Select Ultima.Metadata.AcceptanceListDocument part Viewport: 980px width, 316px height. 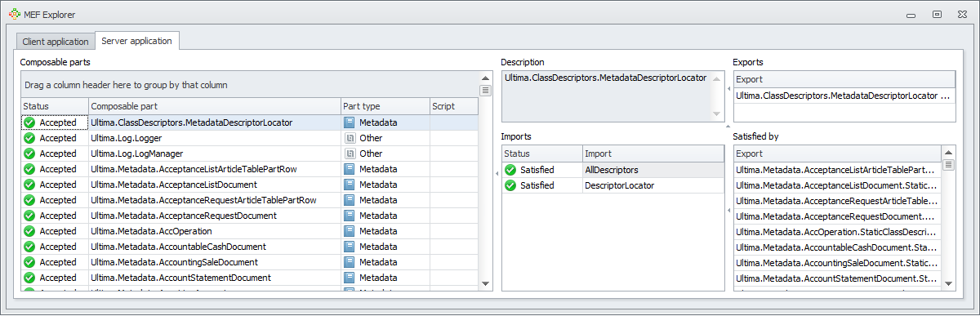click(249, 185)
